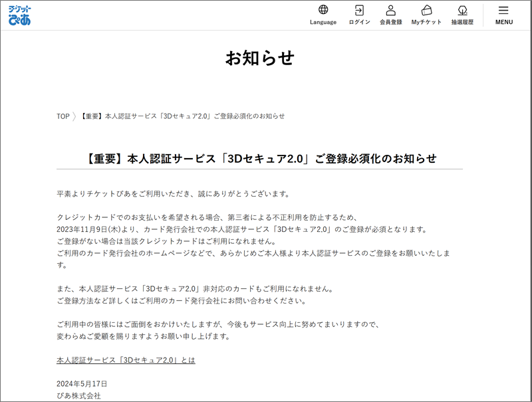Click the line starting ご利用中の皆様には

coord(219,324)
